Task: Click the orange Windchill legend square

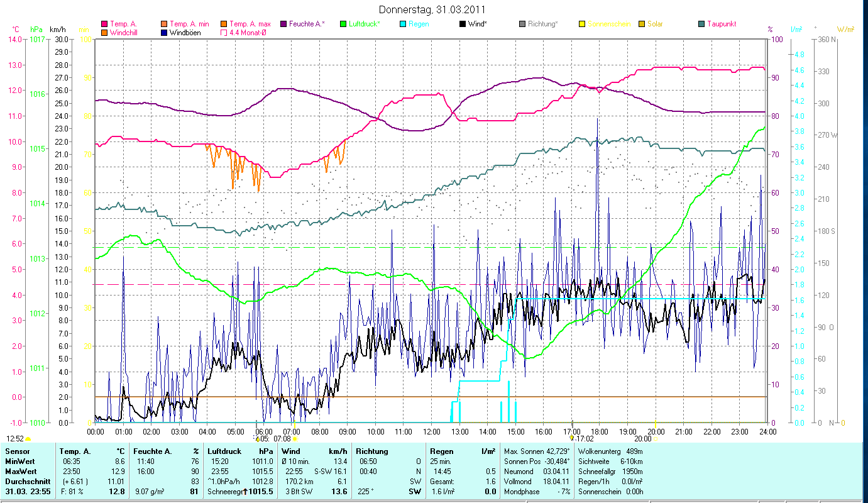Action: [104, 33]
